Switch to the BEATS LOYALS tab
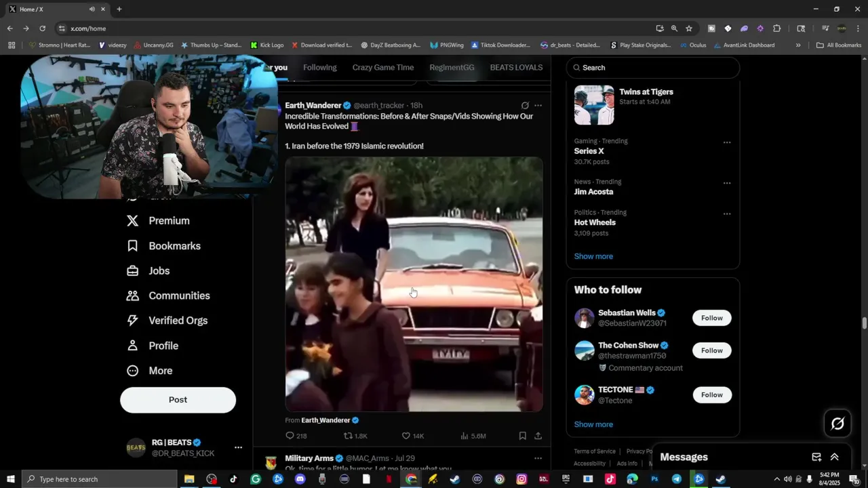 pyautogui.click(x=516, y=68)
